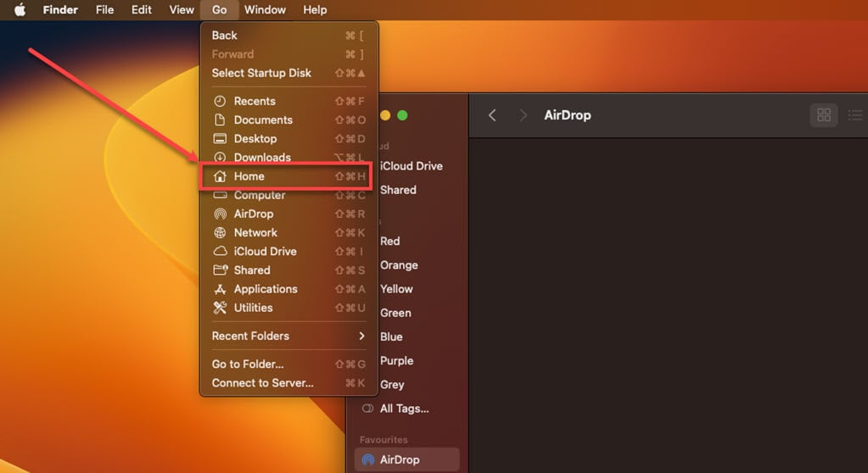Choose Back in the Go menu
The height and width of the screenshot is (473, 868).
pos(289,36)
